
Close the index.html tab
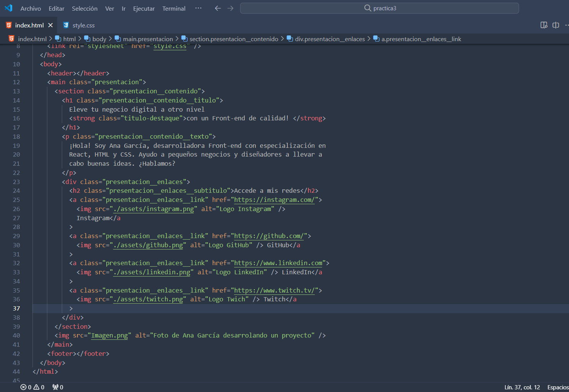point(50,25)
